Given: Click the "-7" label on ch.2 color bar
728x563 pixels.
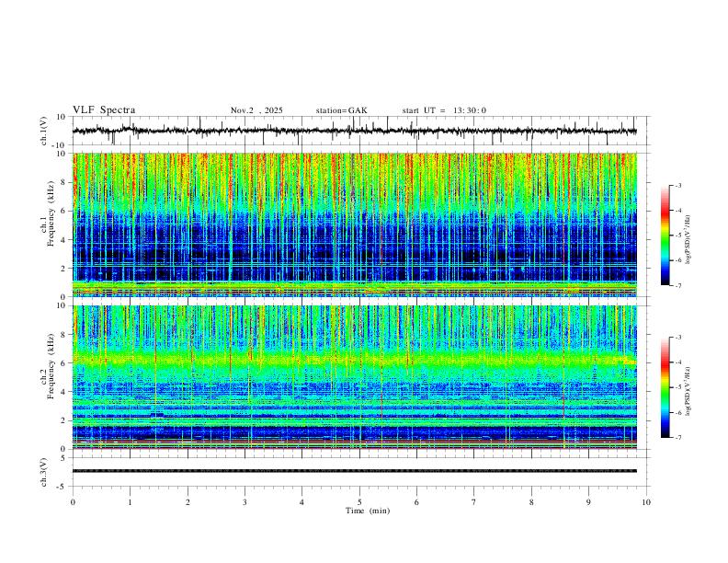Looking at the screenshot, I should [x=678, y=438].
